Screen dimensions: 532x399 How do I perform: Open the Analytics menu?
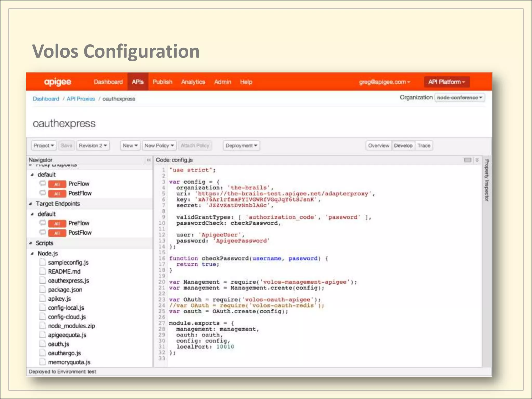[x=193, y=82]
